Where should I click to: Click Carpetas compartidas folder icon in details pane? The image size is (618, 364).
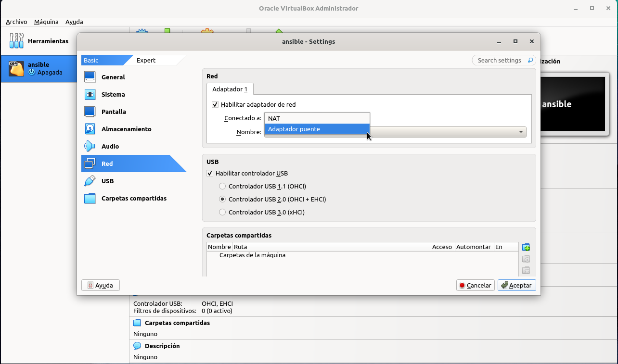pos(137,323)
